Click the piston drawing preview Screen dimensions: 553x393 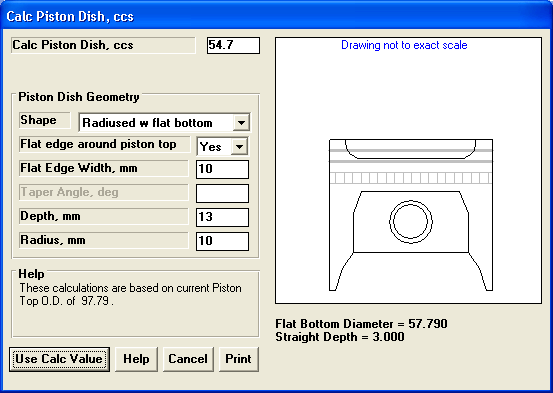[x=408, y=170]
